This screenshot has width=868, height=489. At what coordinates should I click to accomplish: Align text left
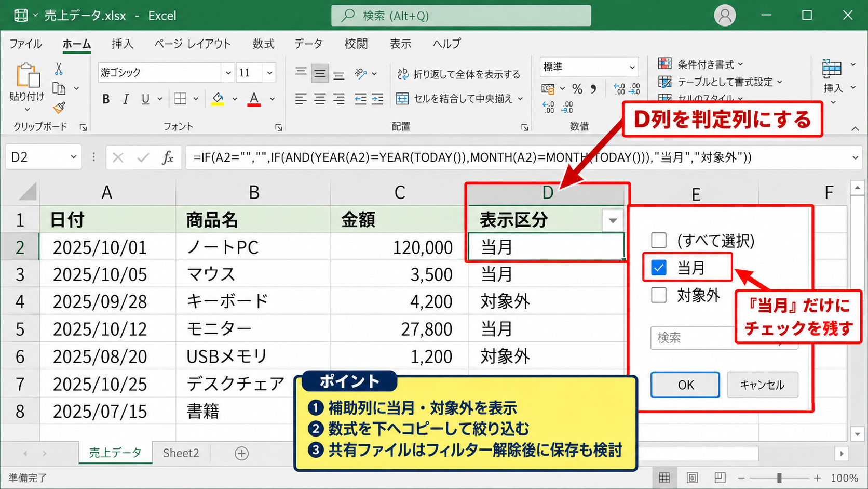(301, 99)
